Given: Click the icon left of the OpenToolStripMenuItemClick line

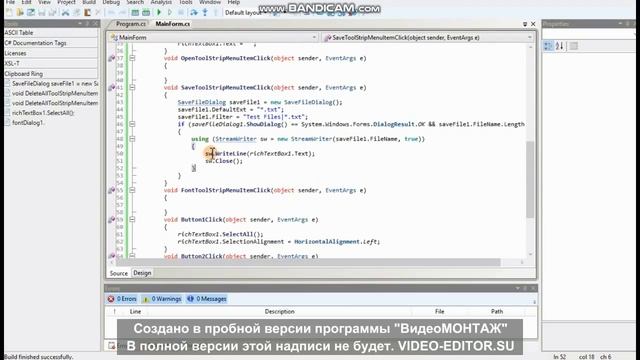Looking at the screenshot, I should point(111,58).
